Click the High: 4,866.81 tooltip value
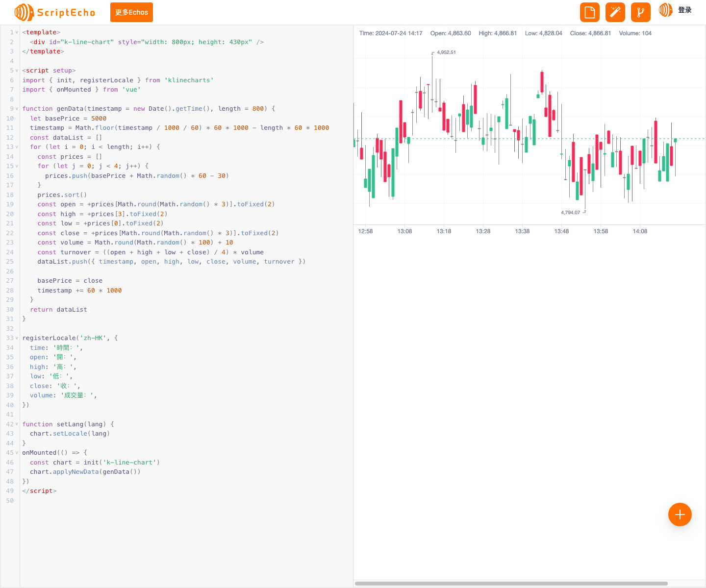The image size is (706, 588). (498, 33)
